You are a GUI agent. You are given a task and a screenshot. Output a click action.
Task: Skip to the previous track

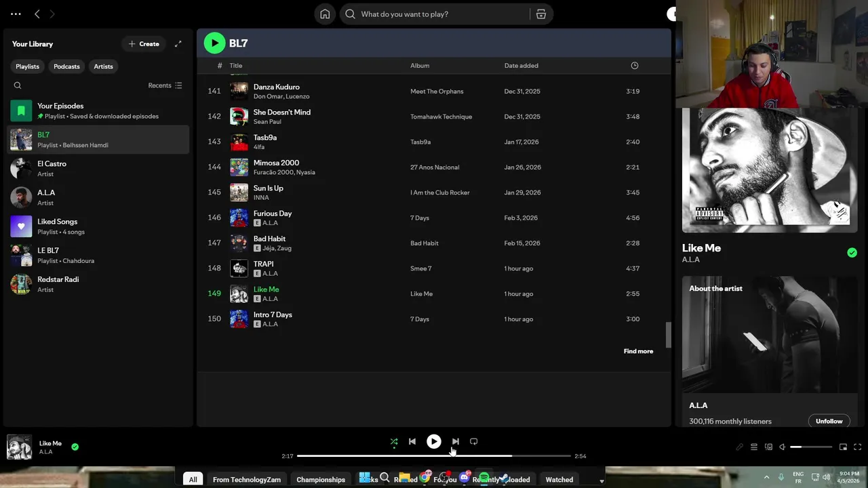tap(412, 441)
